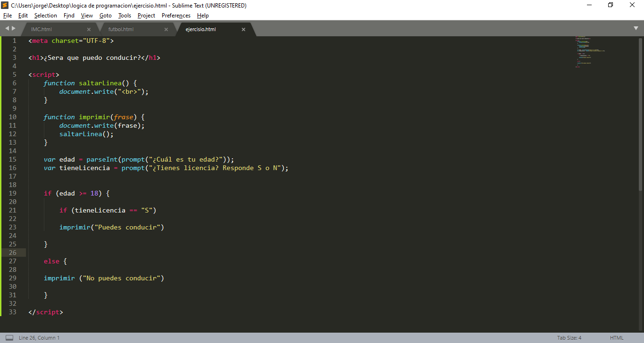Click line number 1 in gutter
The width and height of the screenshot is (644, 343).
coord(14,41)
